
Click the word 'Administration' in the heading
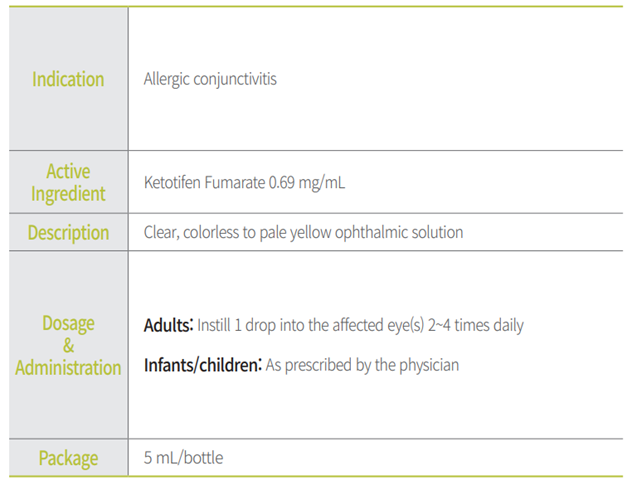coord(68,367)
